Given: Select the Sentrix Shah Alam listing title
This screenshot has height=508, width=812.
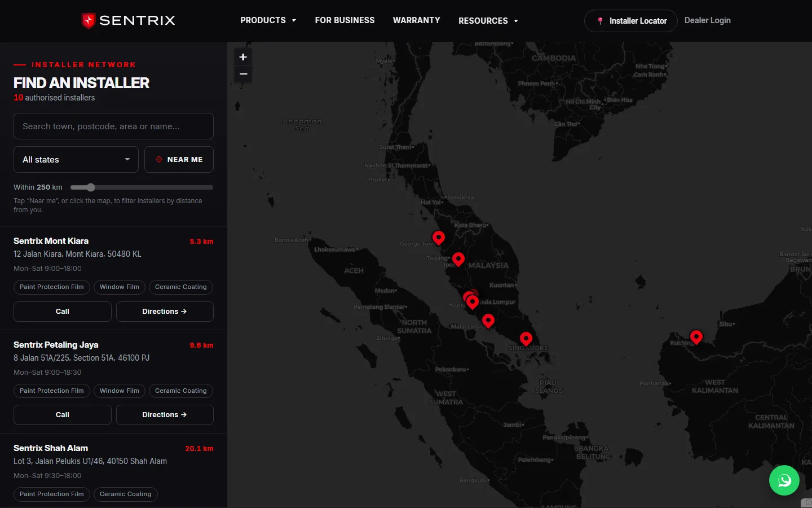Looking at the screenshot, I should [x=51, y=448].
